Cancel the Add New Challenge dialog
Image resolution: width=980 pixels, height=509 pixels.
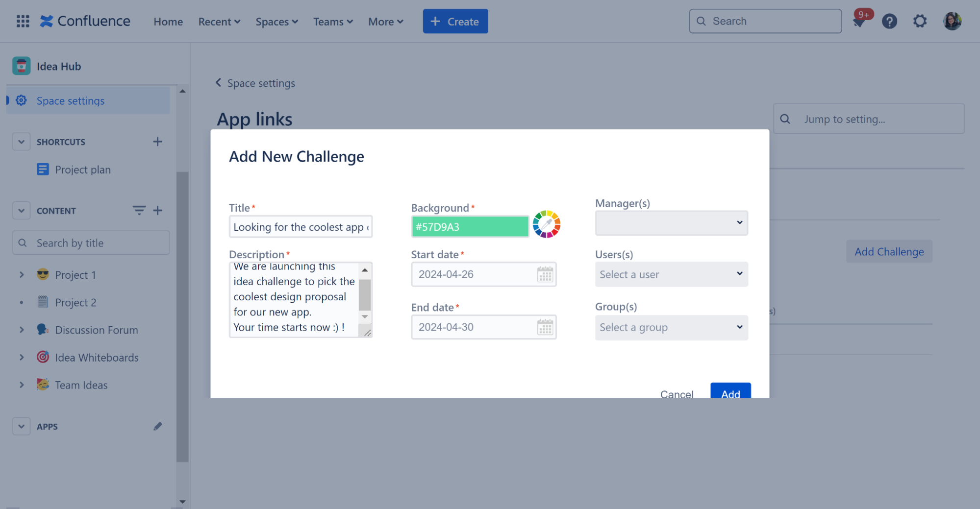677,394
